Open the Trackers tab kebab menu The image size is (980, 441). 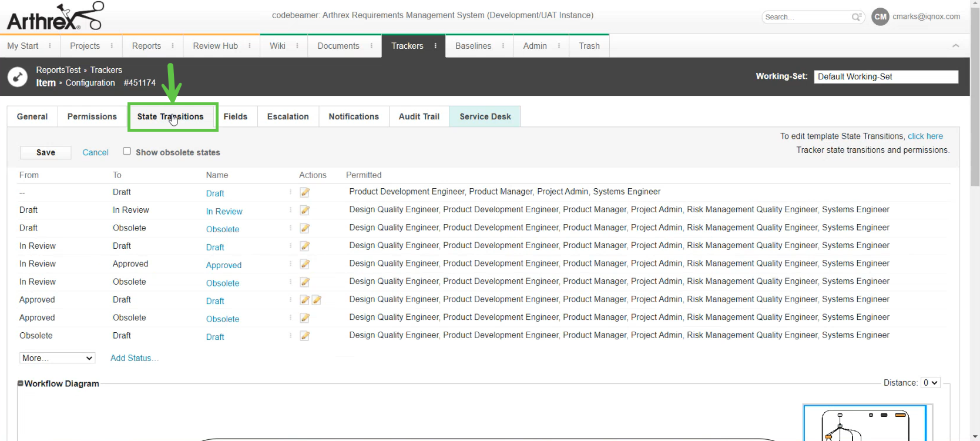coord(435,46)
